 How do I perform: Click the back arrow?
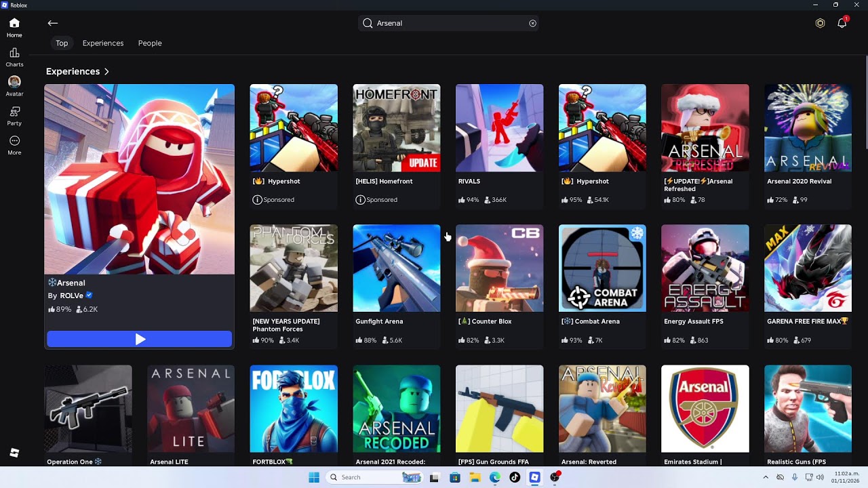click(x=53, y=23)
